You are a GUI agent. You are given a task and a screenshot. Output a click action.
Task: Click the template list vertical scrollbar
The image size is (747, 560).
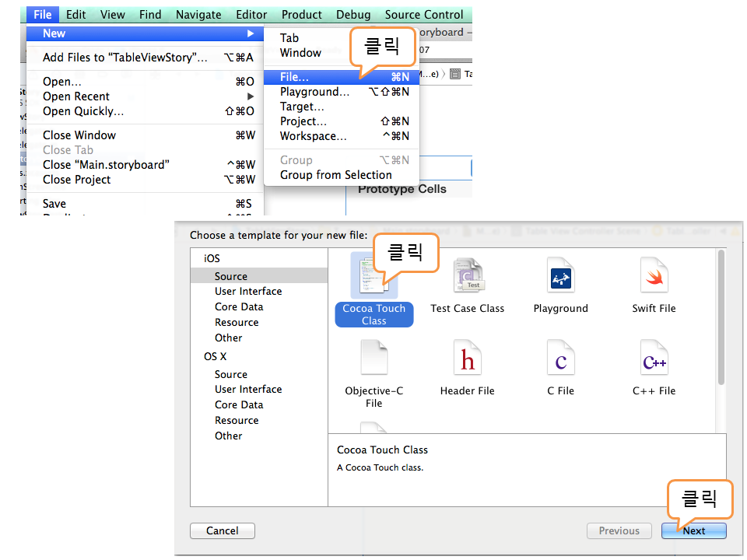pos(721,319)
